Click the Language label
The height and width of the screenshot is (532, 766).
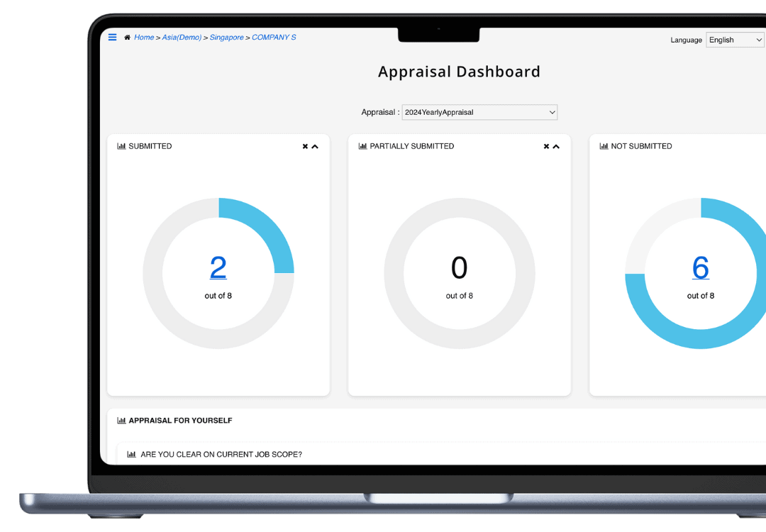point(686,40)
